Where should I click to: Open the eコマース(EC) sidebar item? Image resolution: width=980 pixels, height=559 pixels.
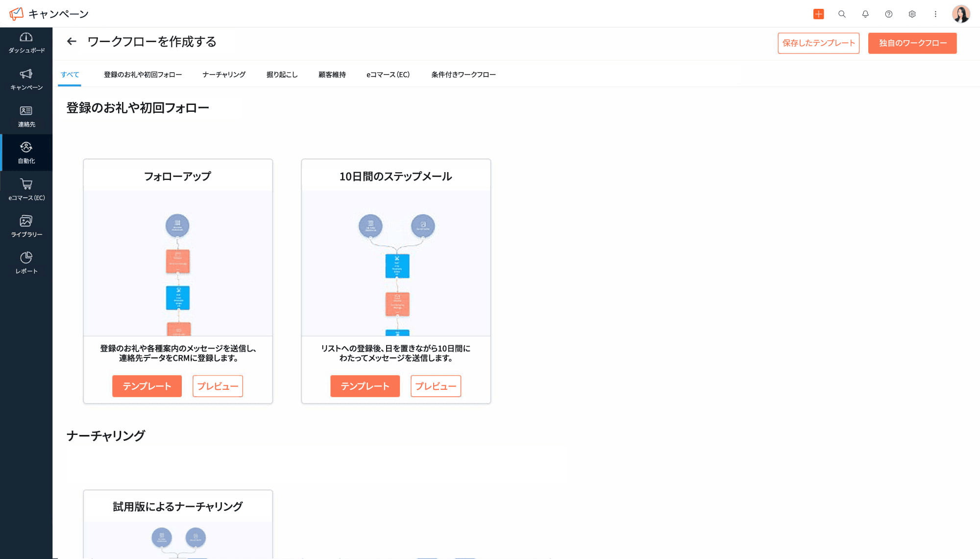[x=26, y=190]
